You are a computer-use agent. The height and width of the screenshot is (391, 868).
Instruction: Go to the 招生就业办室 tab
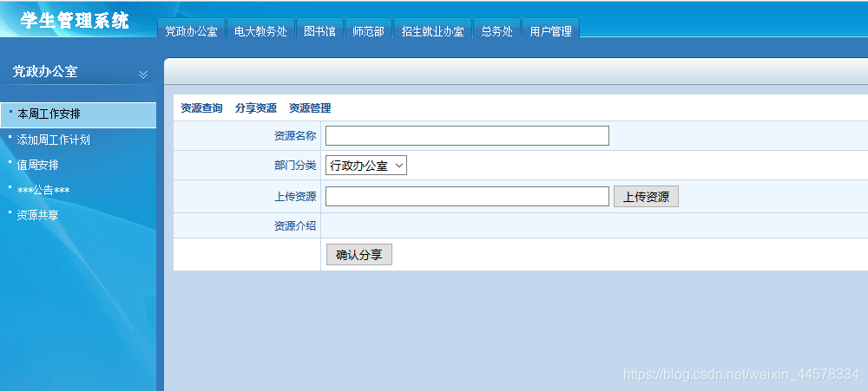432,29
